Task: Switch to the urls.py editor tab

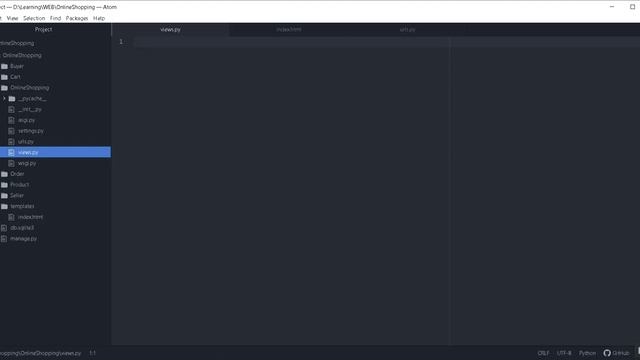Action: click(407, 29)
